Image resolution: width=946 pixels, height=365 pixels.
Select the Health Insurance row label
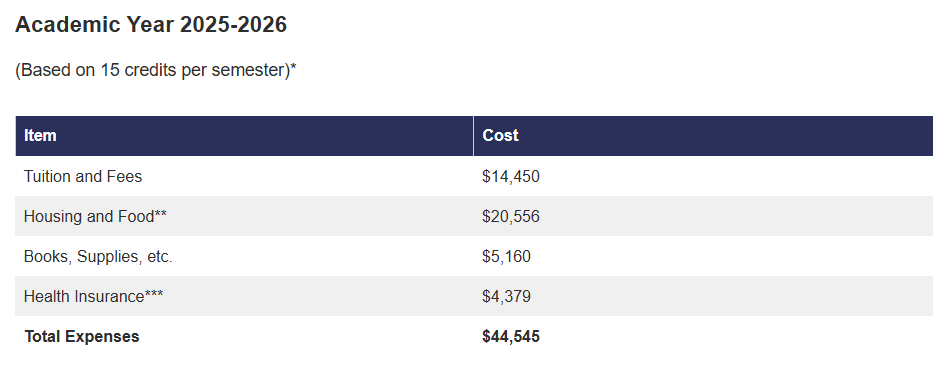[94, 296]
